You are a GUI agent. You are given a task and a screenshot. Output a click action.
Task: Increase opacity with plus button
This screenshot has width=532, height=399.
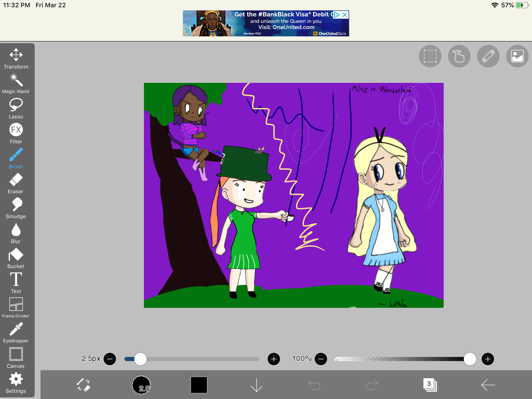488,359
